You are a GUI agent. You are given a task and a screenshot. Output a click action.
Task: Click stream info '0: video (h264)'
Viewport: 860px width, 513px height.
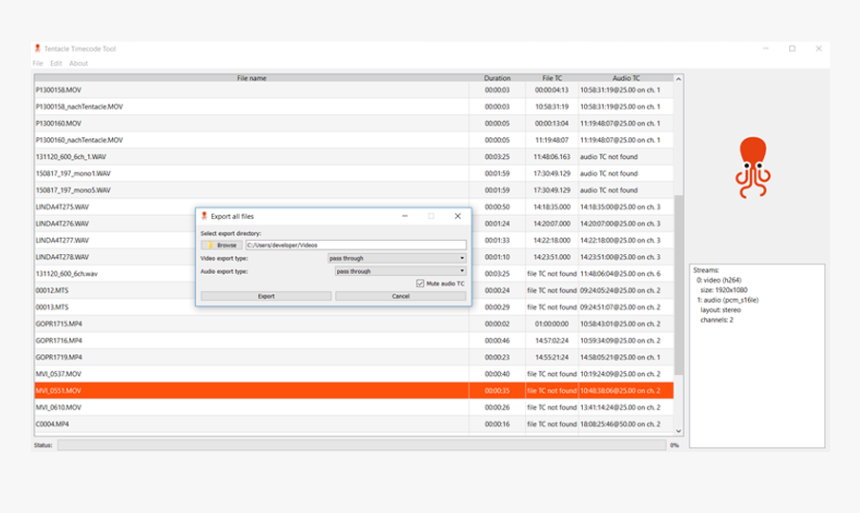(719, 280)
